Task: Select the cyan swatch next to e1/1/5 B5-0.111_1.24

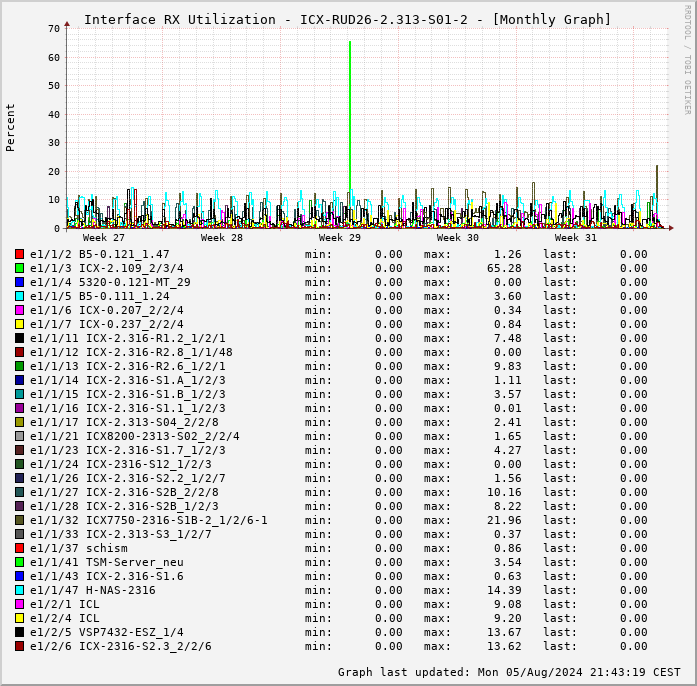Action: click(x=19, y=296)
